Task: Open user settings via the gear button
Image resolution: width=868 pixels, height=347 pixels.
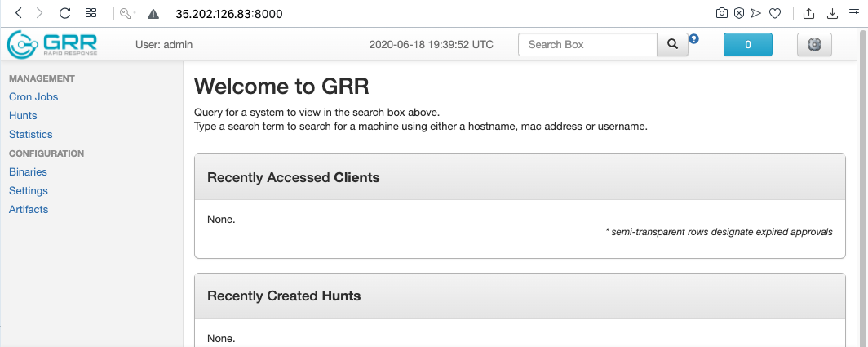Action: pyautogui.click(x=814, y=44)
